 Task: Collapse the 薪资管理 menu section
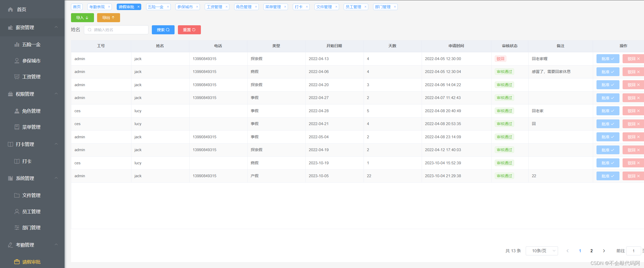point(56,27)
